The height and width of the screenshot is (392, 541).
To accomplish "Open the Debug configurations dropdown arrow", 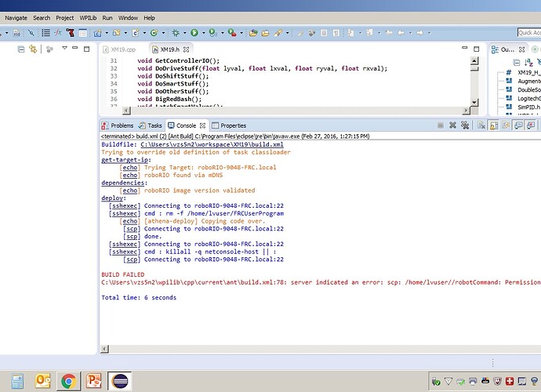I will pos(184,33).
